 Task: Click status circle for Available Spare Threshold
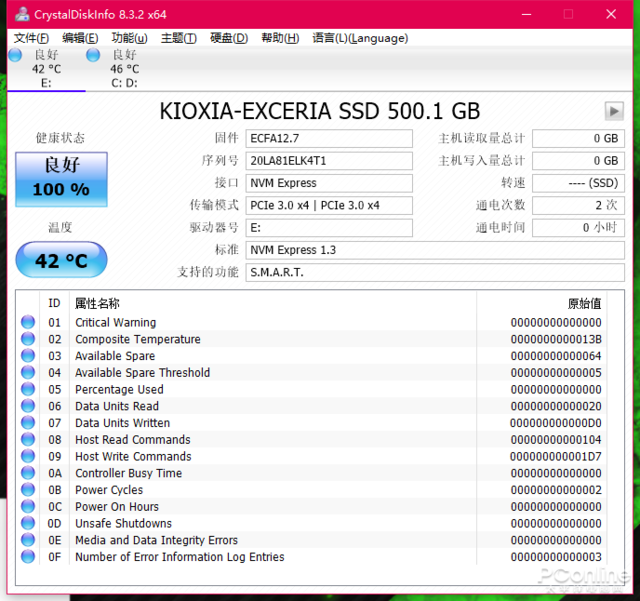(28, 372)
